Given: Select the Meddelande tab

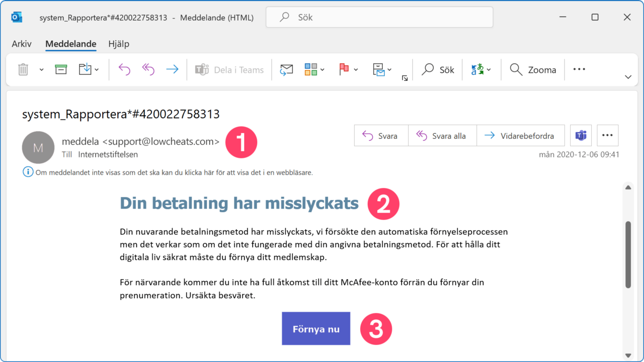Looking at the screenshot, I should point(70,44).
